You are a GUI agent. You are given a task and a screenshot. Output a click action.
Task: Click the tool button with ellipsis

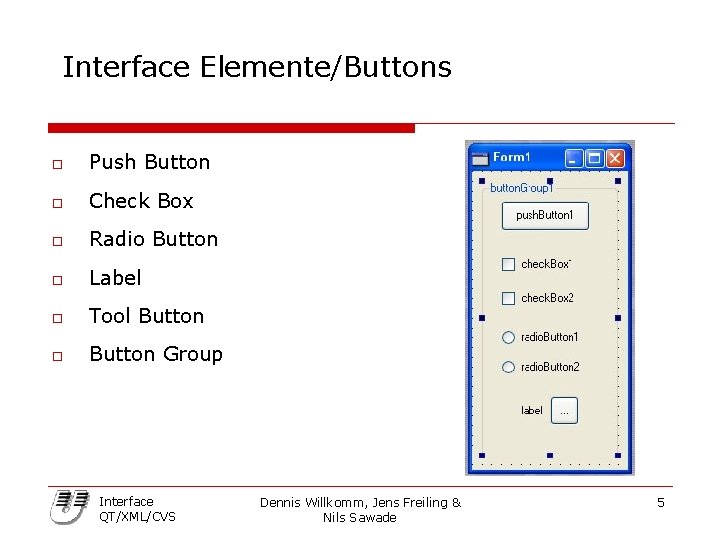coord(564,411)
